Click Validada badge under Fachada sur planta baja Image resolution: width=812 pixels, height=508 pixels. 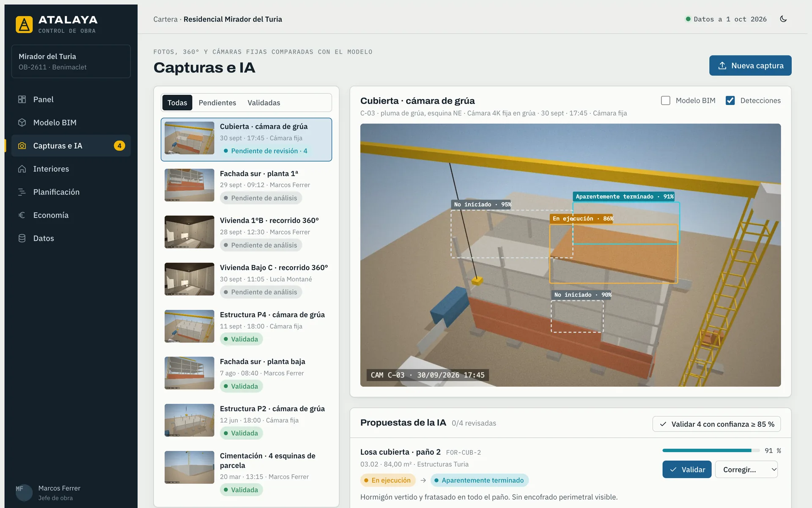click(x=241, y=386)
